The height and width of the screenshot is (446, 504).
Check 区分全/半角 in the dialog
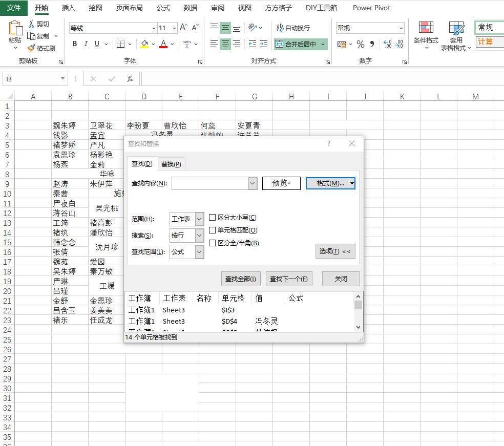[x=212, y=243]
